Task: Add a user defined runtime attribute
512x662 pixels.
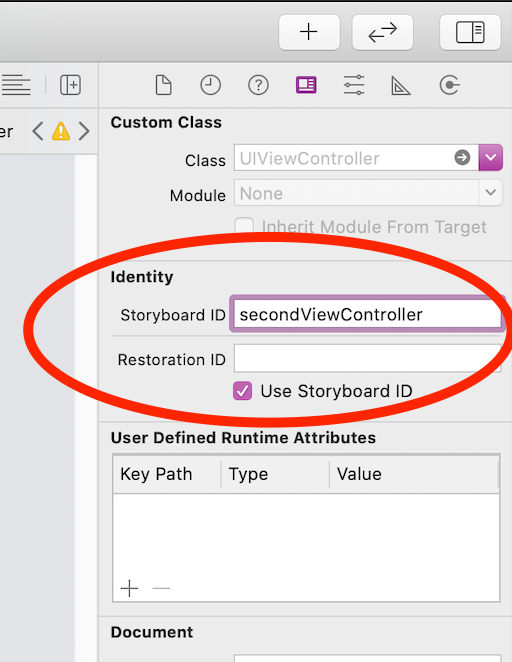Action: (x=129, y=588)
